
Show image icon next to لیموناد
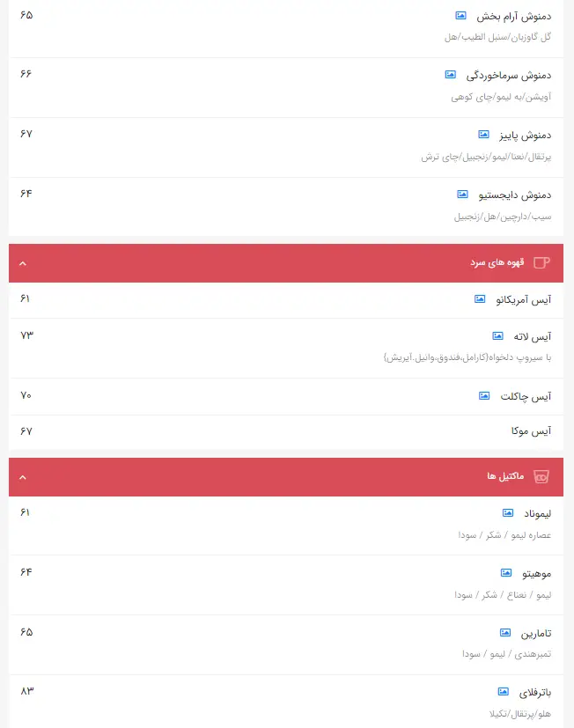pos(508,513)
